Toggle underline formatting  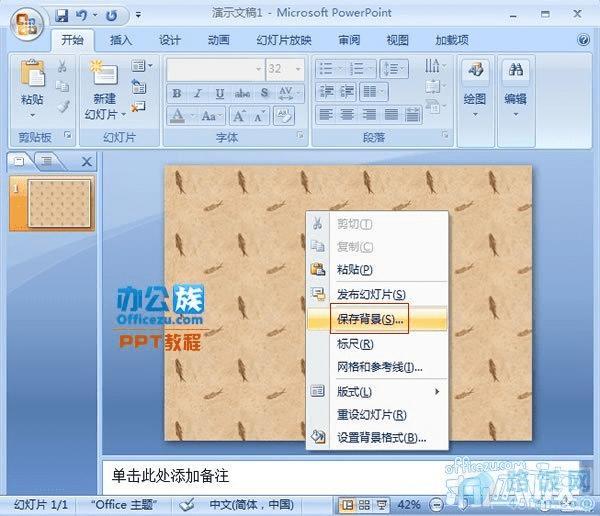220,93
